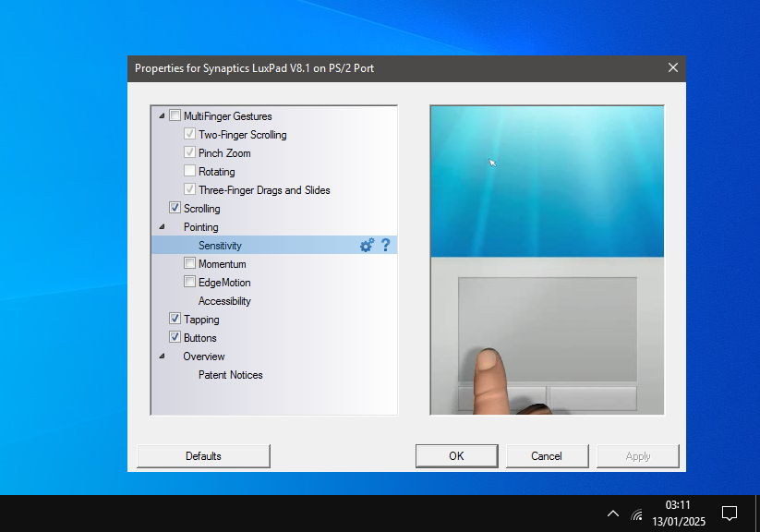Show hidden system tray icons
The width and height of the screenshot is (760, 532).
pyautogui.click(x=613, y=514)
